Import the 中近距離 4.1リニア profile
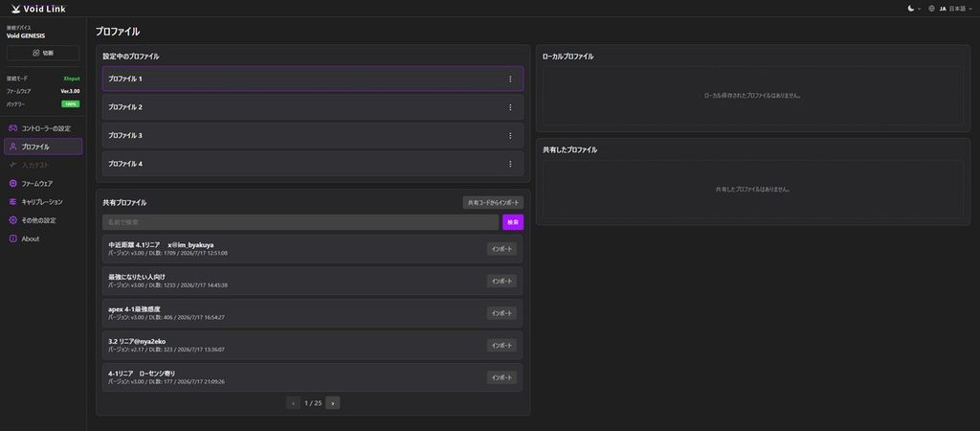This screenshot has width=980, height=431. [501, 248]
